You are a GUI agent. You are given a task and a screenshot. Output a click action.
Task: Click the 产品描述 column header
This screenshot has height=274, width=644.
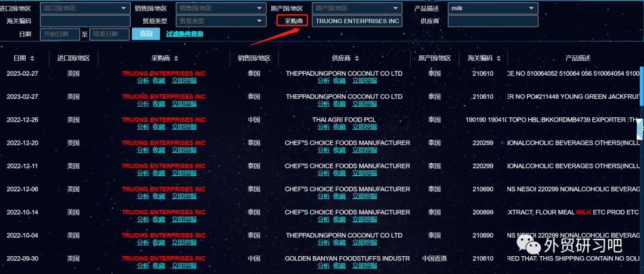point(578,58)
